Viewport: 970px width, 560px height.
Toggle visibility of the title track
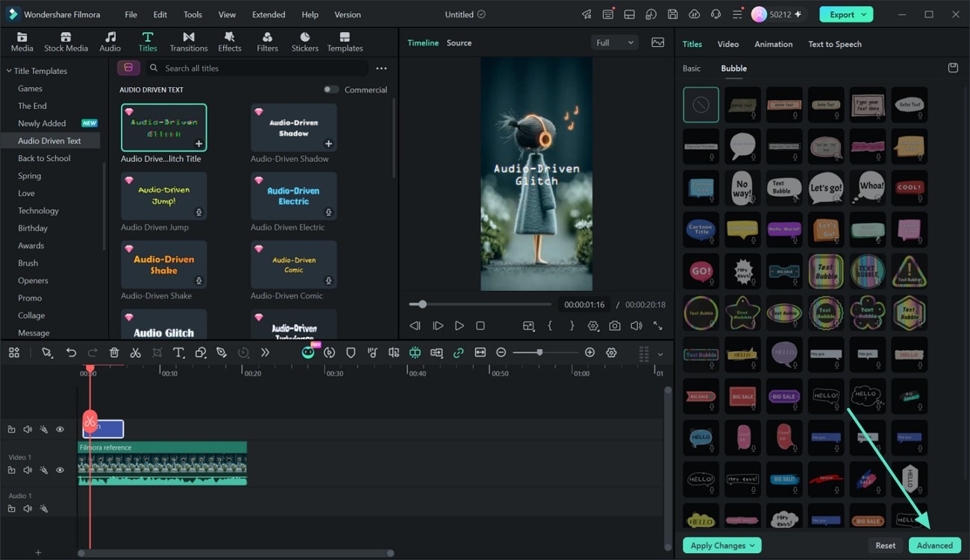(60, 430)
